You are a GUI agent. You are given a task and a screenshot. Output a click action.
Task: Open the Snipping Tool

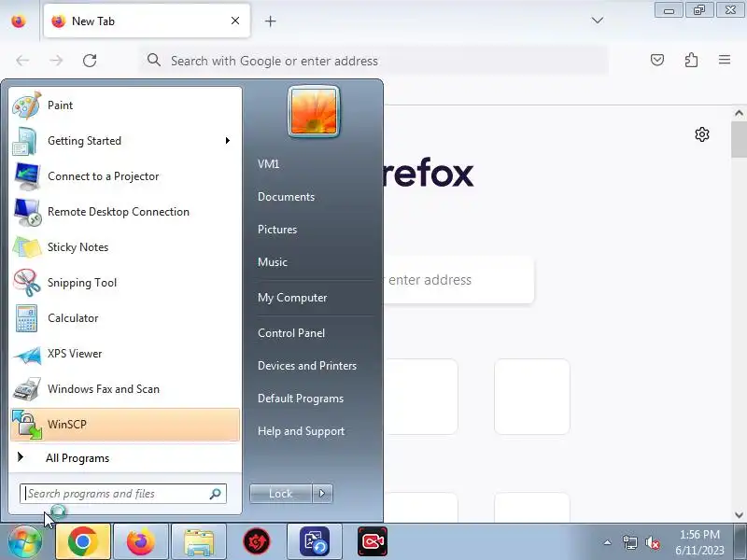125,283
